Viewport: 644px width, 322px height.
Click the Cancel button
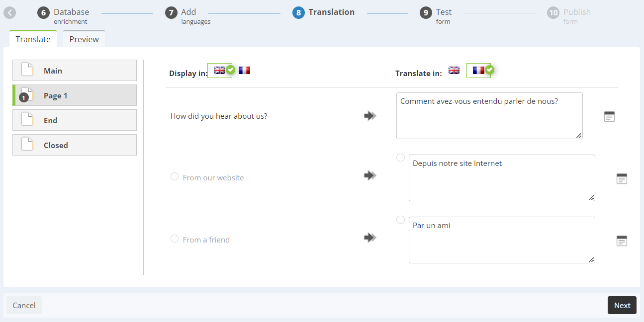point(24,305)
